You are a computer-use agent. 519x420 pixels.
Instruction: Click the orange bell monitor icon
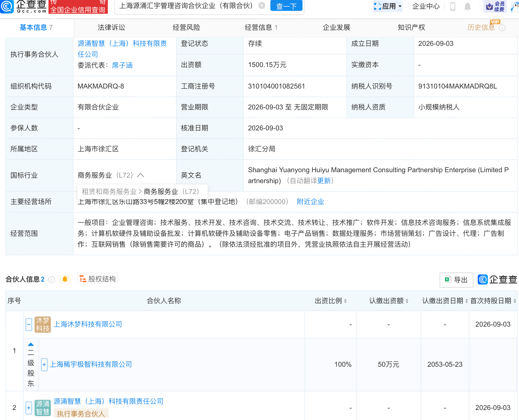65,279
